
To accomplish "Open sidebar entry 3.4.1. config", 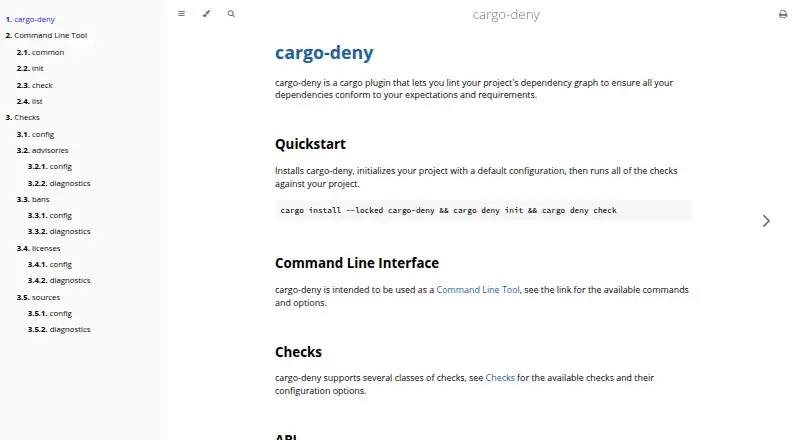I will coord(50,264).
